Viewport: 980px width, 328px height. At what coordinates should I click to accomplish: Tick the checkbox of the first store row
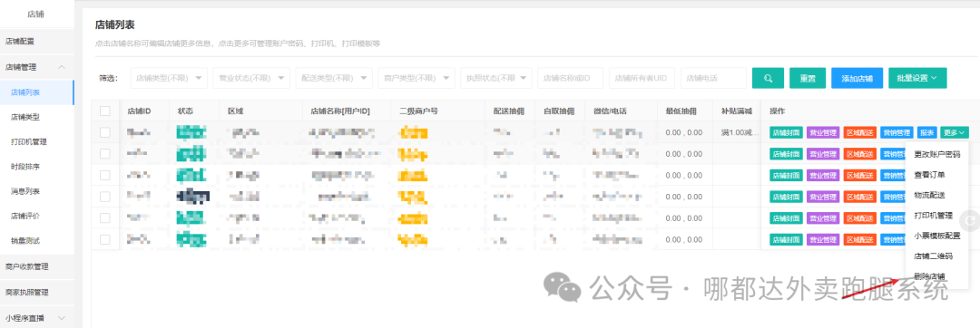pos(105,132)
